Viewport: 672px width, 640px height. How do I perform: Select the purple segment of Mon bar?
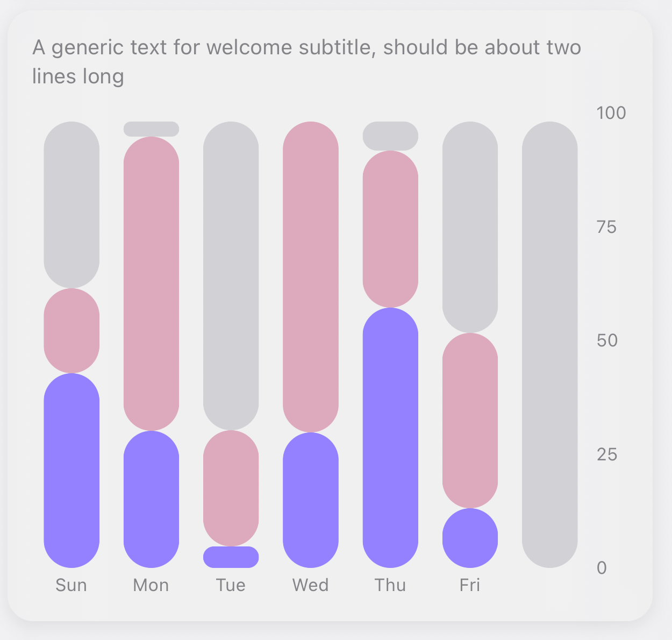coord(151,499)
